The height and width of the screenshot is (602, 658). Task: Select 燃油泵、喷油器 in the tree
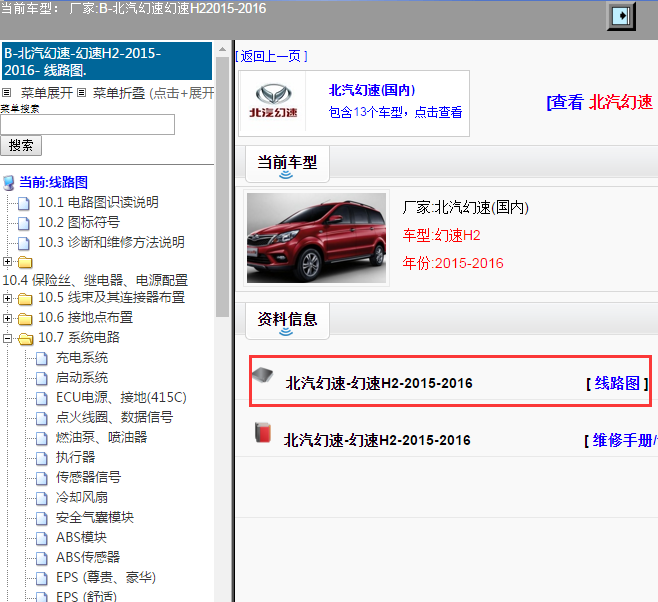tap(102, 438)
